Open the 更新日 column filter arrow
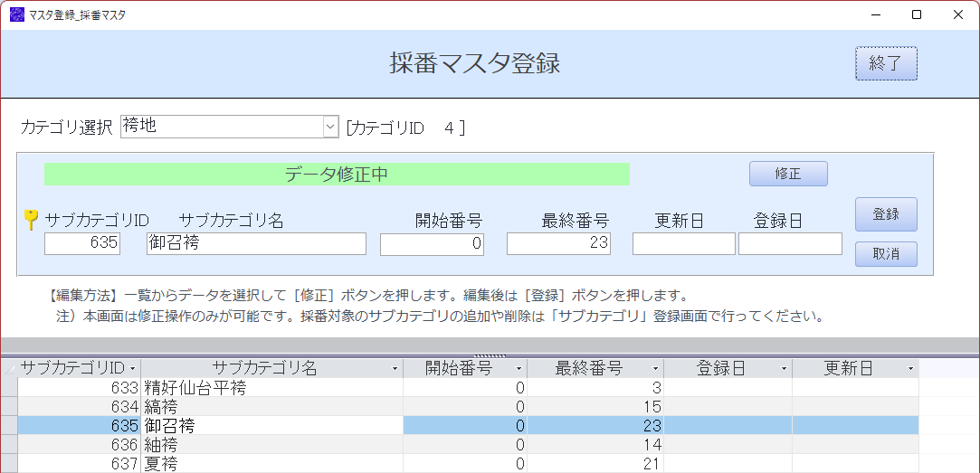Image resolution: width=980 pixels, height=473 pixels. pos(910,369)
